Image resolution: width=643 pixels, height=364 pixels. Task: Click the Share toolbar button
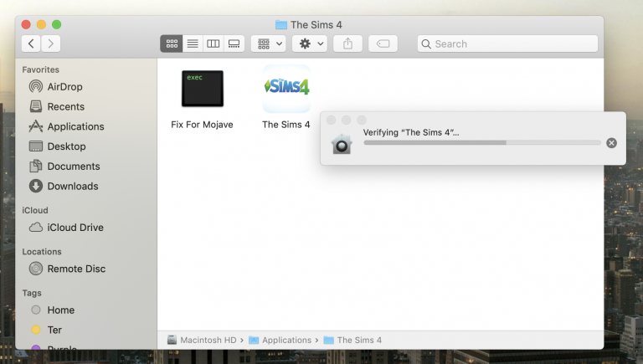pos(347,44)
